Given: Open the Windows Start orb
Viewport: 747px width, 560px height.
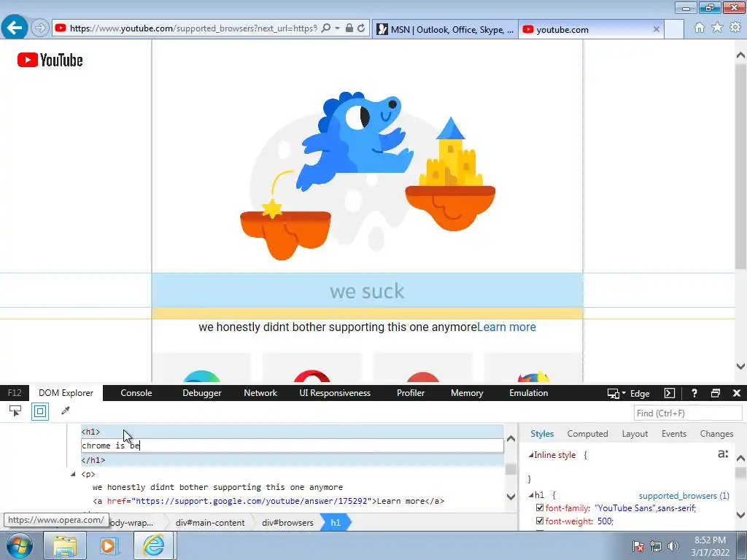Looking at the screenshot, I should pyautogui.click(x=19, y=545).
